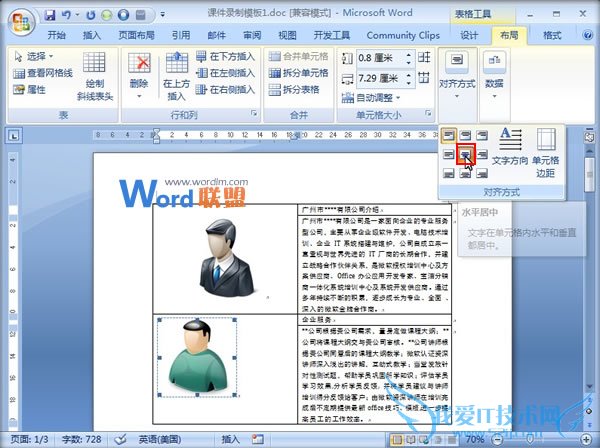The height and width of the screenshot is (448, 600).
Task: Click the Distribute Columns icon
Action: [x=424, y=77]
